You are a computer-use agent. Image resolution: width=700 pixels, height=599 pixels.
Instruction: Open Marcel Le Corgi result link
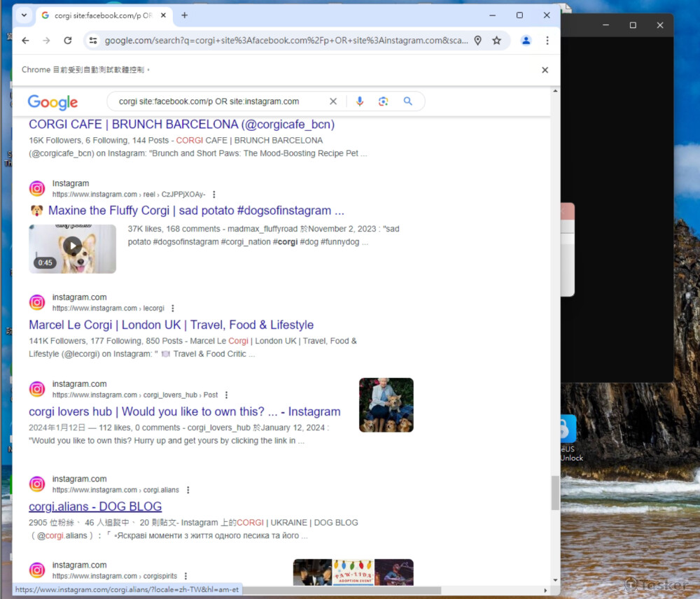pyautogui.click(x=171, y=325)
